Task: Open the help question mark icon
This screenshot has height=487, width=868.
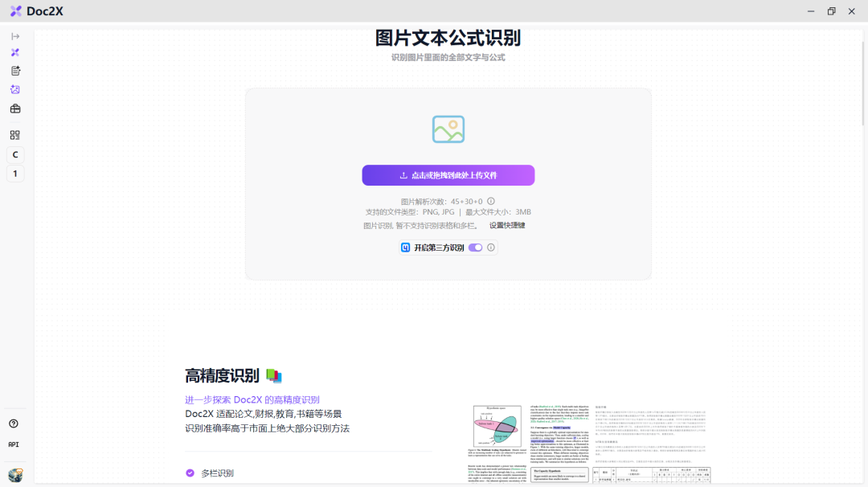Action: 14,424
